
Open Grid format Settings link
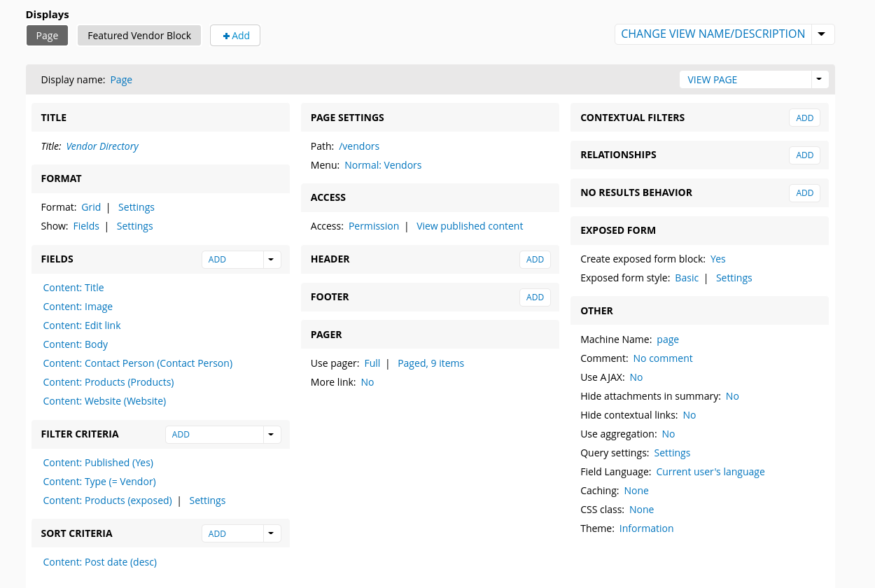136,207
